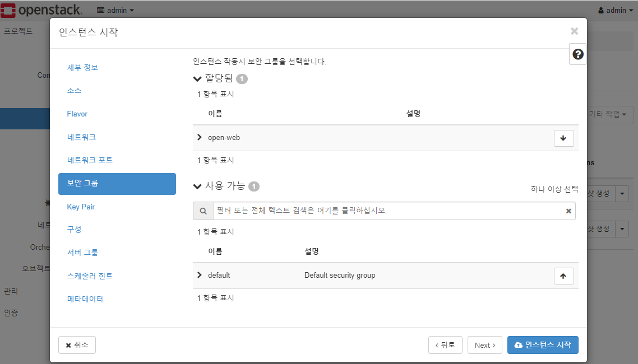Open the admin user menu
Image resolution: width=638 pixels, height=364 pixels.
(x=615, y=10)
